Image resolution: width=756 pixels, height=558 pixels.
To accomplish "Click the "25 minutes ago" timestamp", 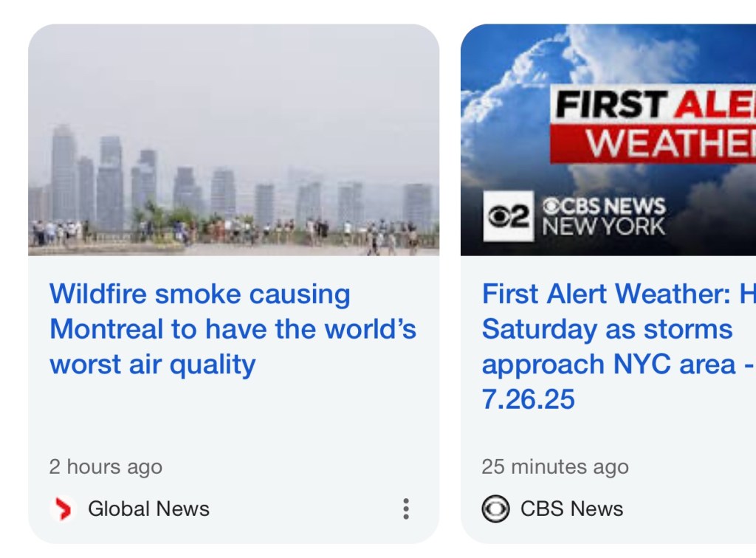I will pos(555,466).
